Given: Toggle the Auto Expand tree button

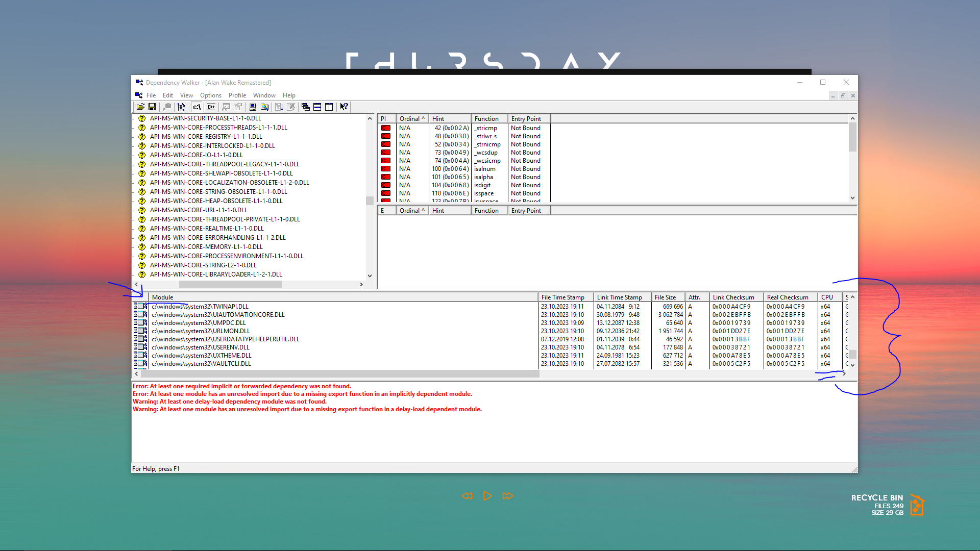Looking at the screenshot, I should (x=181, y=107).
